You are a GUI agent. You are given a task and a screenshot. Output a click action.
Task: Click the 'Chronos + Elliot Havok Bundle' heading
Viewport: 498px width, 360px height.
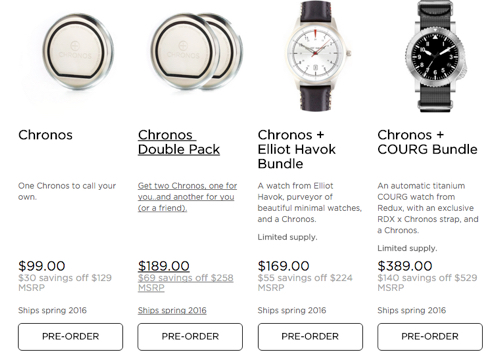(x=297, y=149)
